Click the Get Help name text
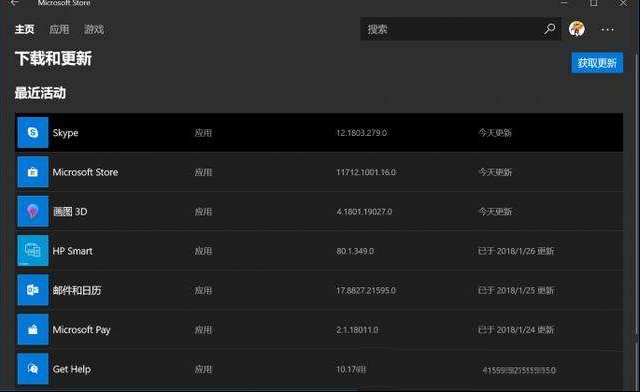640x392 pixels. pyautogui.click(x=71, y=369)
